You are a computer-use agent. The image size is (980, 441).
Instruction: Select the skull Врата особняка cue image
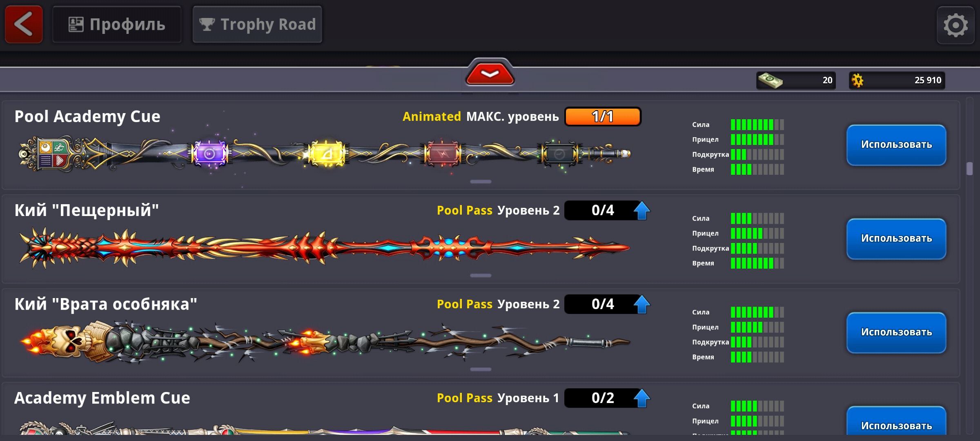325,342
